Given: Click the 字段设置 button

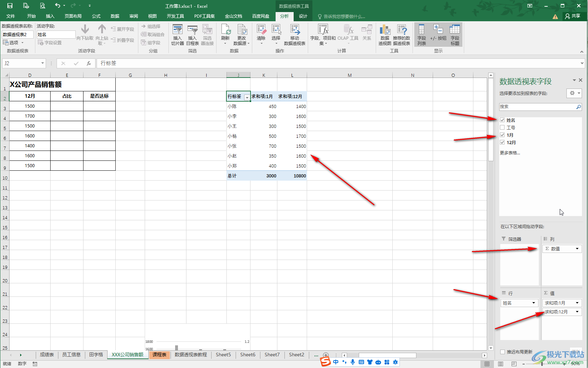Looking at the screenshot, I should point(50,43).
